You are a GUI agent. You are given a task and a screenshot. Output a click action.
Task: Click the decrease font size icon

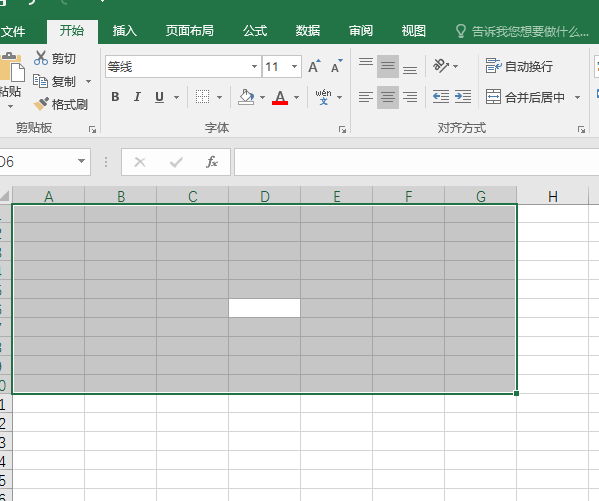[337, 66]
